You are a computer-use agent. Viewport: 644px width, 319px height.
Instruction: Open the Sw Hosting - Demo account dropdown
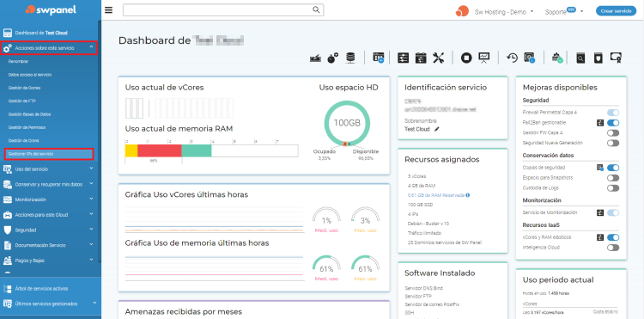click(x=503, y=12)
